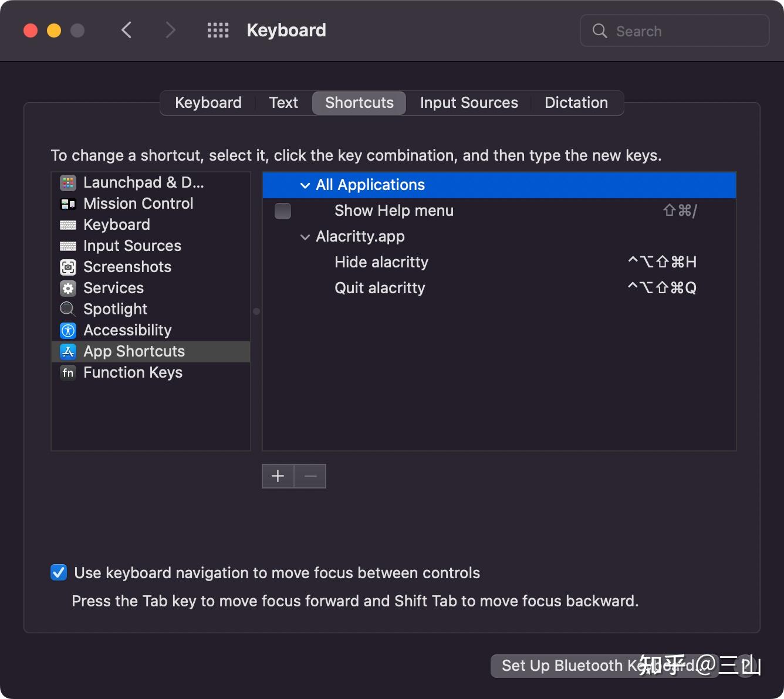
Task: Collapse the All Applications group
Action: (305, 185)
